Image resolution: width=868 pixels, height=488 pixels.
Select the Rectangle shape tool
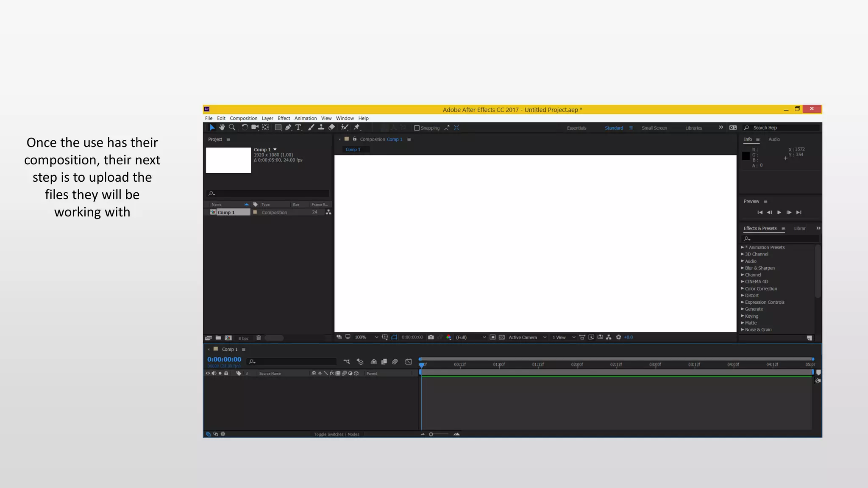tap(278, 128)
